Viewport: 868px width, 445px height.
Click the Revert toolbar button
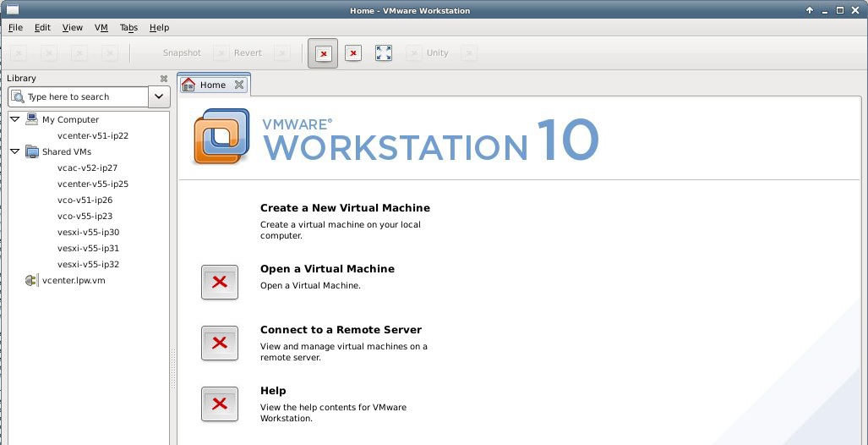(238, 52)
